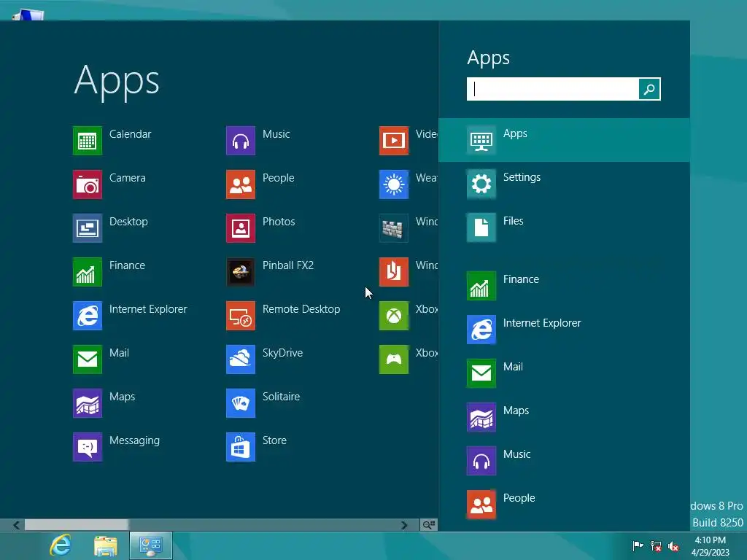Click the taskbar clock showing 4:10 PM
Image resolution: width=747 pixels, height=560 pixels.
[x=711, y=545]
